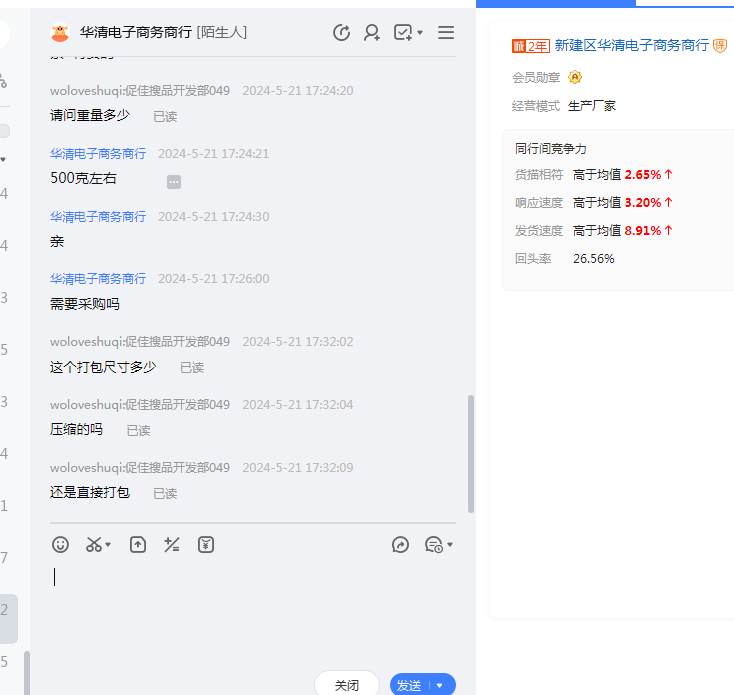The image size is (734, 695).
Task: Click the timestamp 2024-5-21 17:32:09
Action: point(298,468)
